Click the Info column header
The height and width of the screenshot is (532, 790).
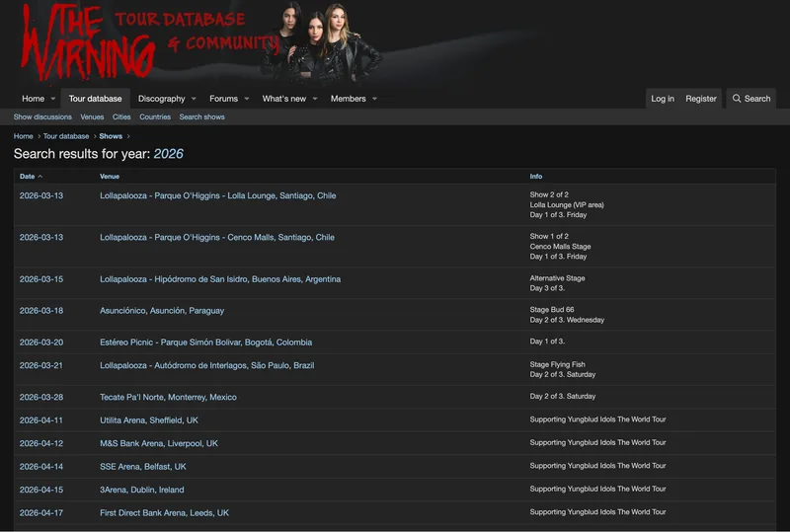[x=535, y=177]
